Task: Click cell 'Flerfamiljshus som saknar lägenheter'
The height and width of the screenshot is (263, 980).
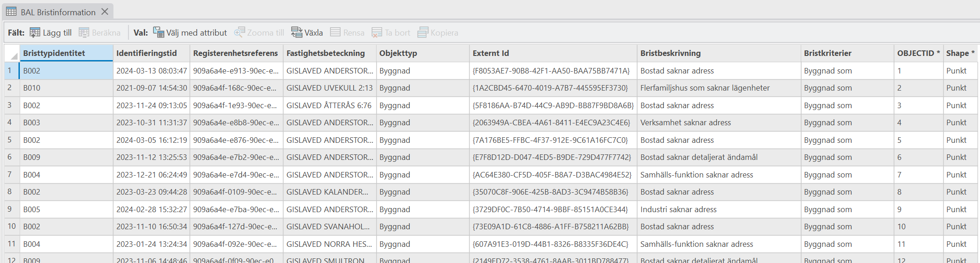Action: [x=705, y=88]
